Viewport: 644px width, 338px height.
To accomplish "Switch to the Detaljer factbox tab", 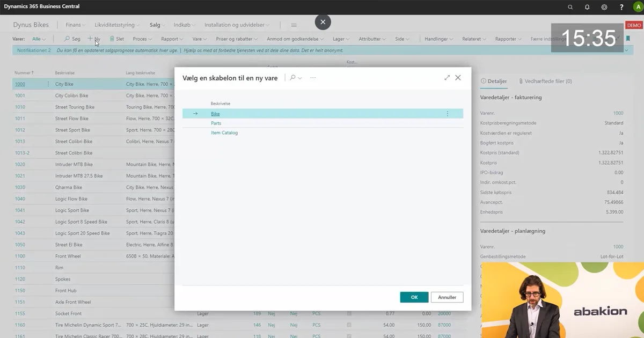I will click(x=494, y=81).
